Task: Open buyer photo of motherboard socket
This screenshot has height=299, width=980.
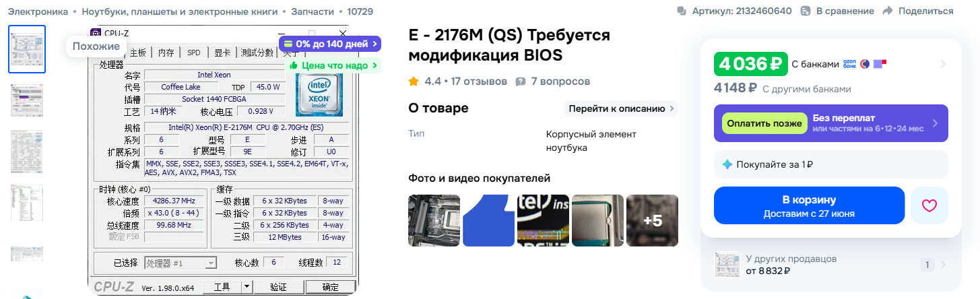Action: 434,220
